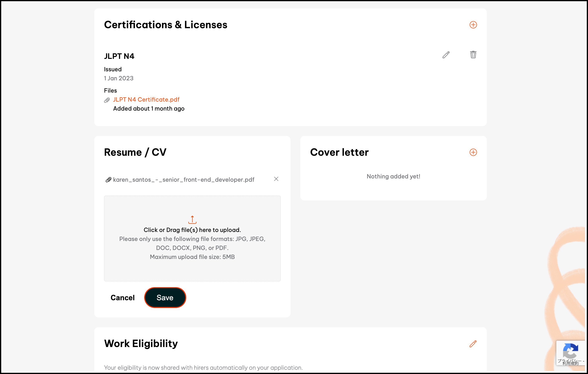Remove the uploaded karen_santos resume file
Image resolution: width=588 pixels, height=374 pixels.
tap(276, 179)
